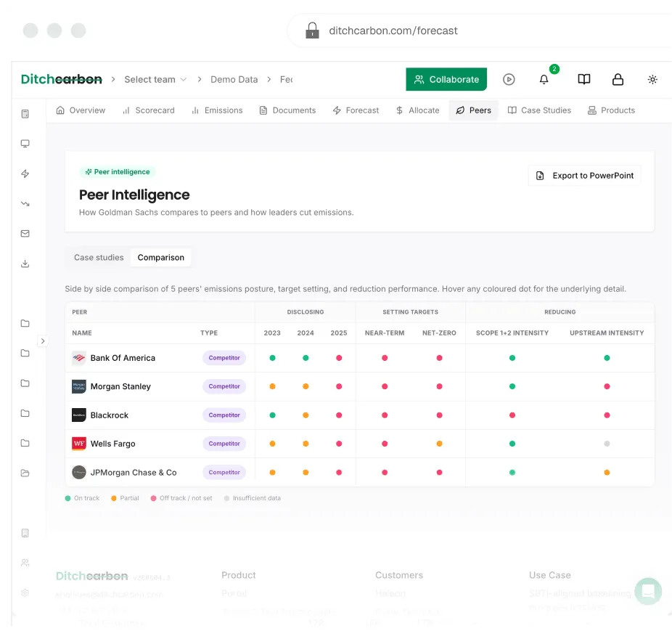Click Blackrock 2025 disclosing dot
This screenshot has height=631, width=672.
[x=339, y=415]
